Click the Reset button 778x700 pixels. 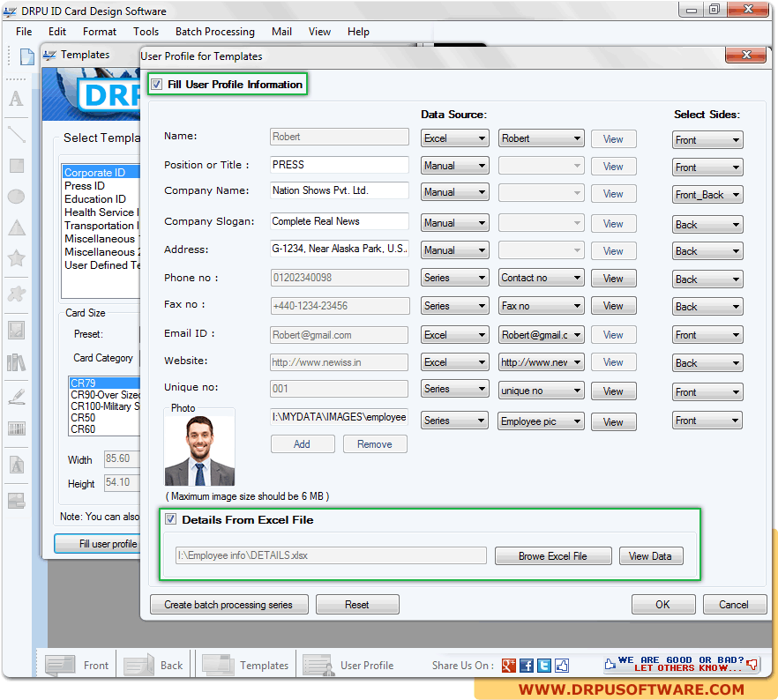(357, 605)
